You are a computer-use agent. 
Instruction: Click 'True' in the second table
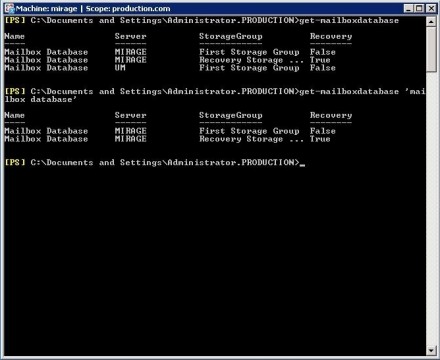(x=320, y=139)
